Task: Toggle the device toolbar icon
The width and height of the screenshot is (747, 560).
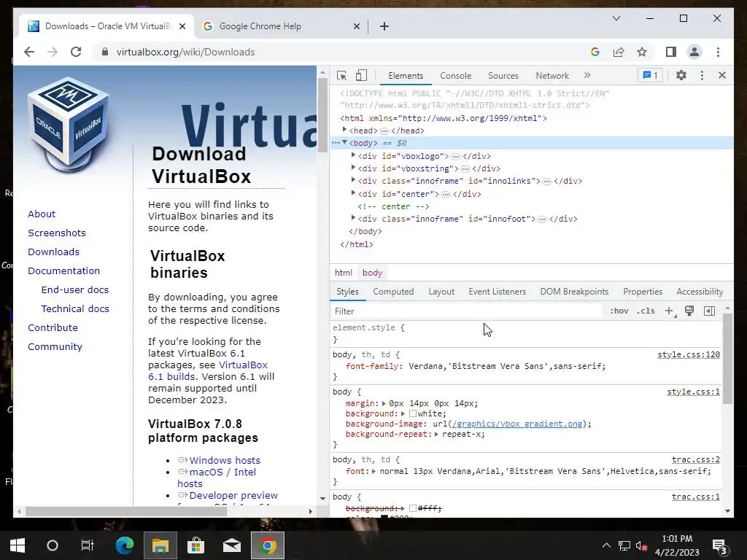Action: coord(362,76)
